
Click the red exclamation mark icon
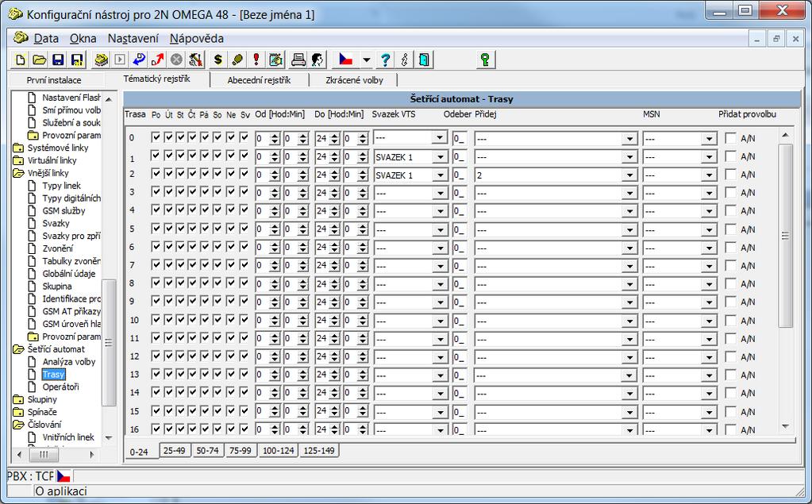256,60
